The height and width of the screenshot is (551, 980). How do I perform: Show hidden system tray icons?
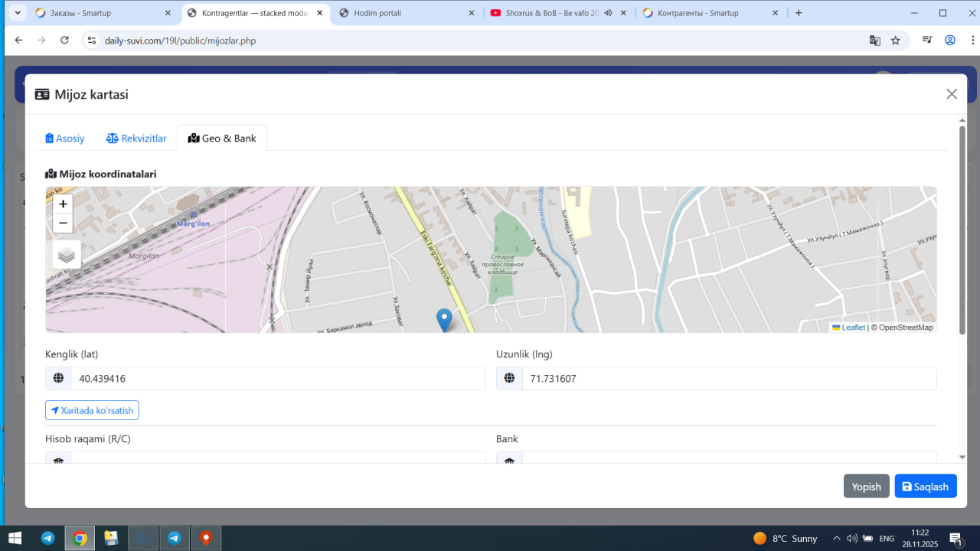pyautogui.click(x=837, y=538)
